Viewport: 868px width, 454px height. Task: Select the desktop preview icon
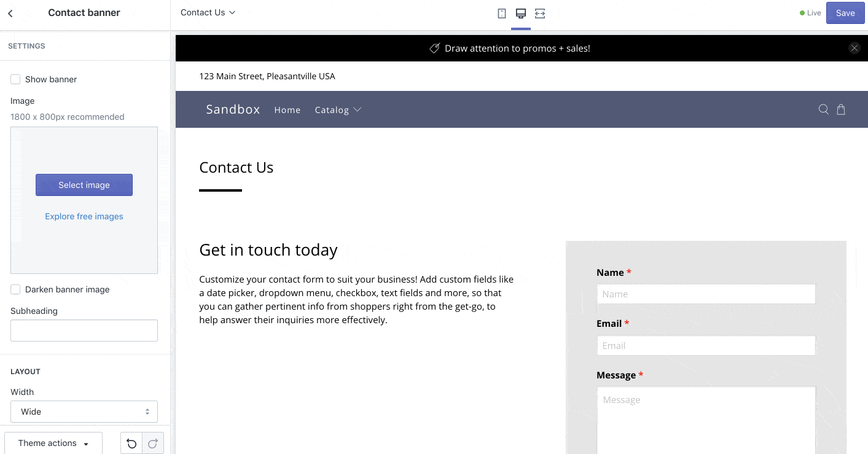tap(521, 14)
